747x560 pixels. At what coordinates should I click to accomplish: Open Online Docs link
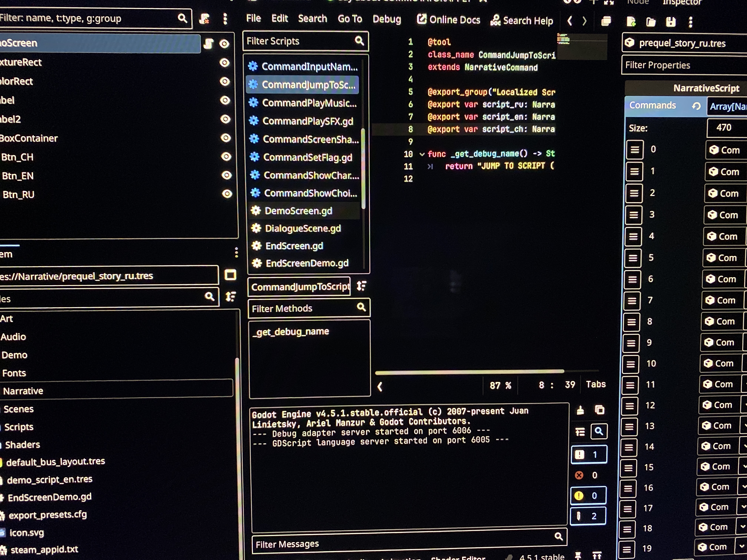tap(449, 20)
